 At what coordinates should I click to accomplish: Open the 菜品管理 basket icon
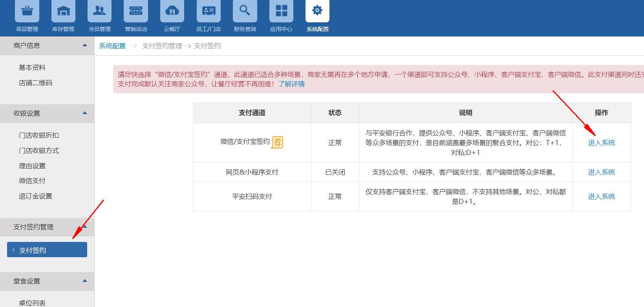pyautogui.click(x=27, y=11)
